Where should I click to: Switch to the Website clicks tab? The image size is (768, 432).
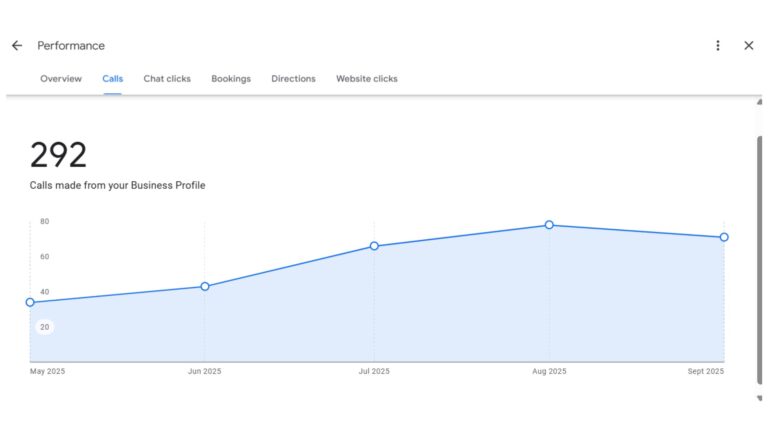pos(366,79)
